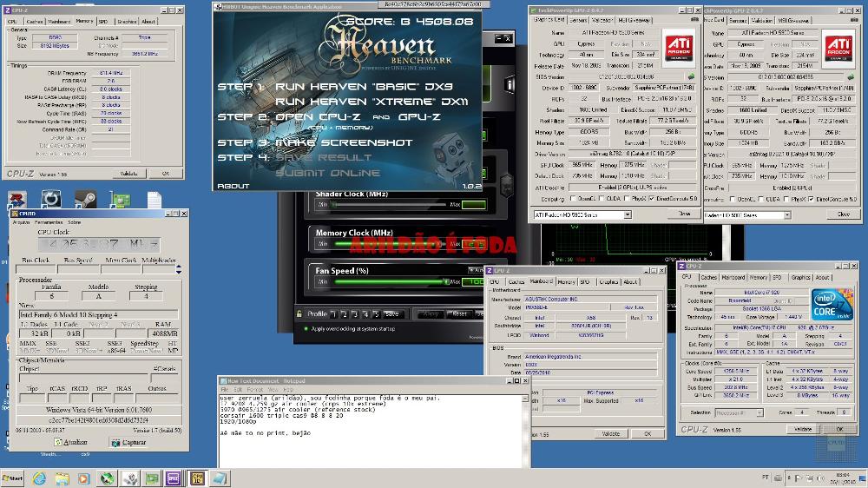The width and height of the screenshot is (868, 488).
Task: Click Close button in left GPU-Z
Action: (685, 214)
